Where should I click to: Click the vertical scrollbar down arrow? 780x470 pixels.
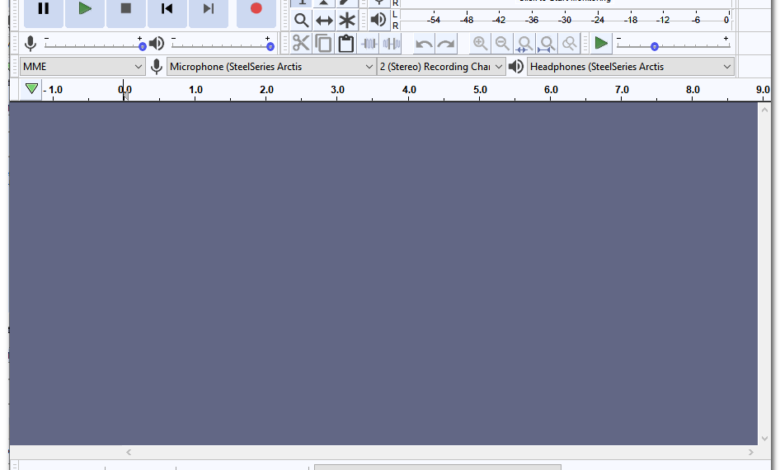pyautogui.click(x=764, y=439)
